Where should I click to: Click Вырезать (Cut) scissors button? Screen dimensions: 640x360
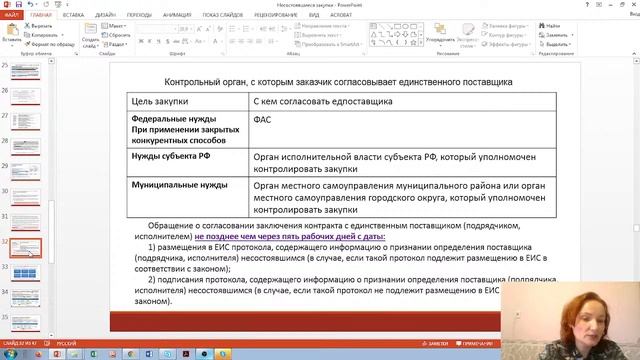point(38,26)
